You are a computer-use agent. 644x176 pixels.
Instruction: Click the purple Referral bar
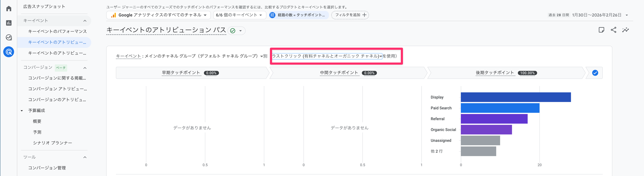[494, 119]
